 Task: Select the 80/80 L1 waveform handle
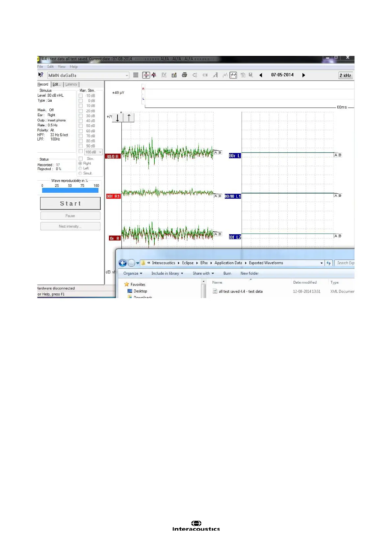[x=233, y=196]
